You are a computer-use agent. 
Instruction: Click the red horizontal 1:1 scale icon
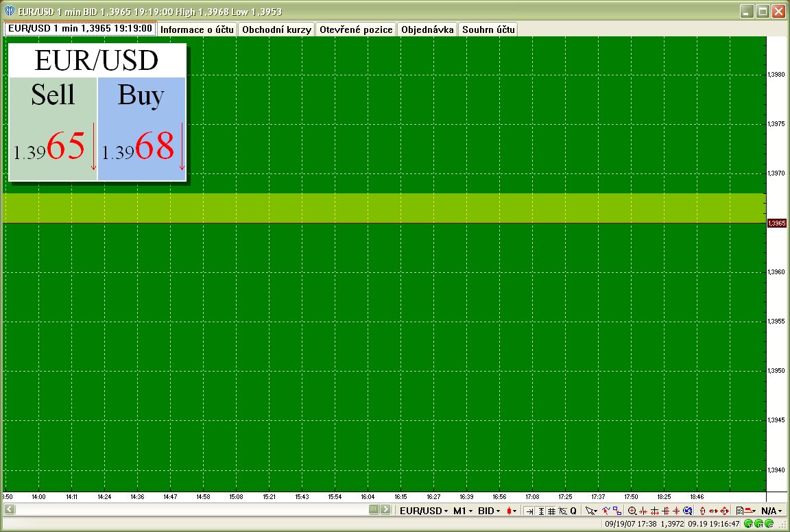point(713,511)
